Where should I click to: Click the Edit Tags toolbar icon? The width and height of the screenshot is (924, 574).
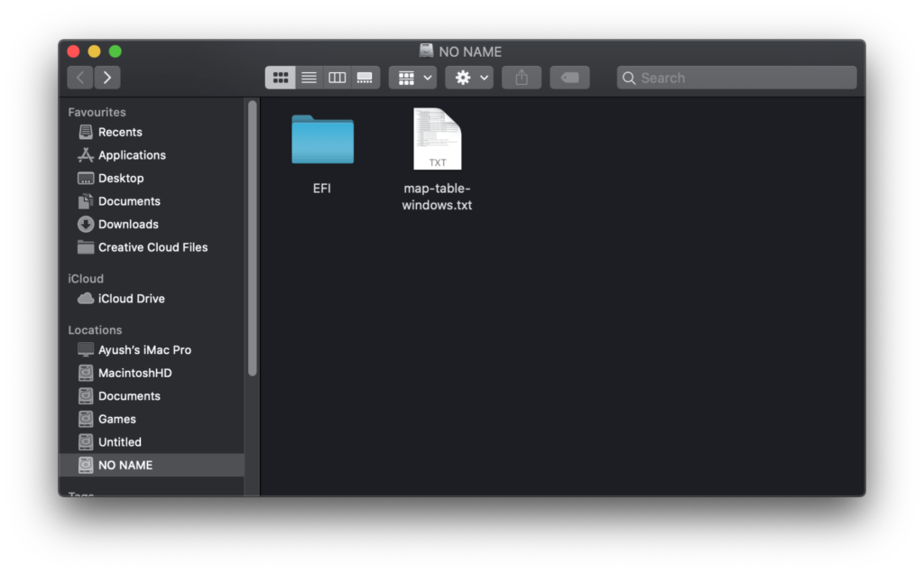coord(569,77)
